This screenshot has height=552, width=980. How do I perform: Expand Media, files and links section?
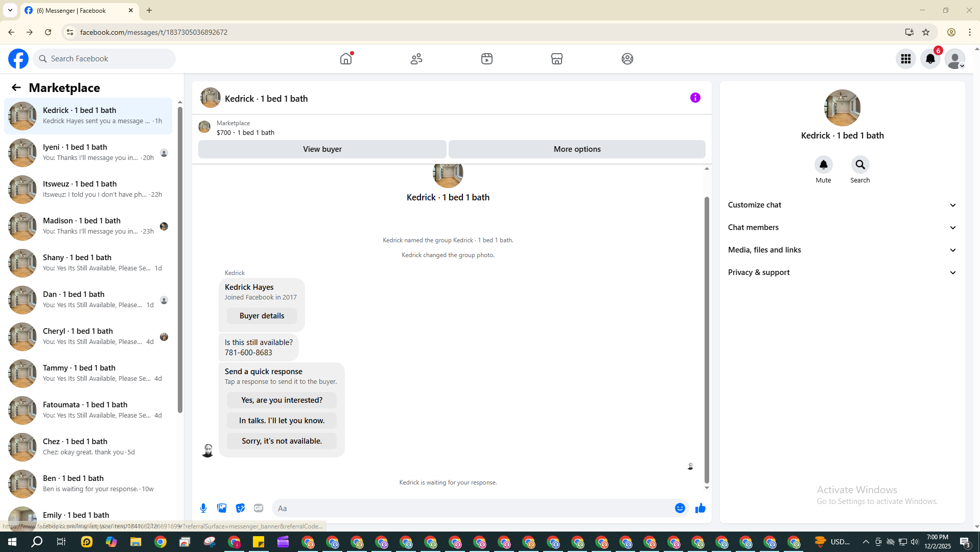[x=842, y=250]
